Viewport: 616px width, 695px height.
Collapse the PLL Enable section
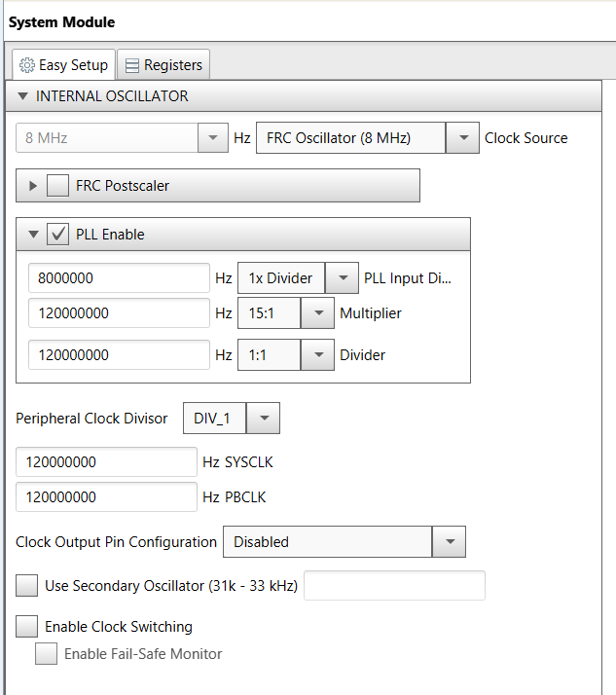[x=33, y=234]
